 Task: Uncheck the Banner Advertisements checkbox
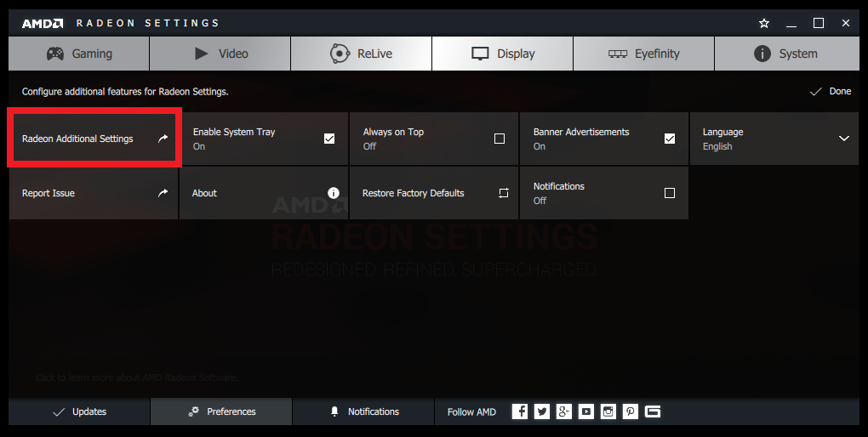tap(670, 139)
